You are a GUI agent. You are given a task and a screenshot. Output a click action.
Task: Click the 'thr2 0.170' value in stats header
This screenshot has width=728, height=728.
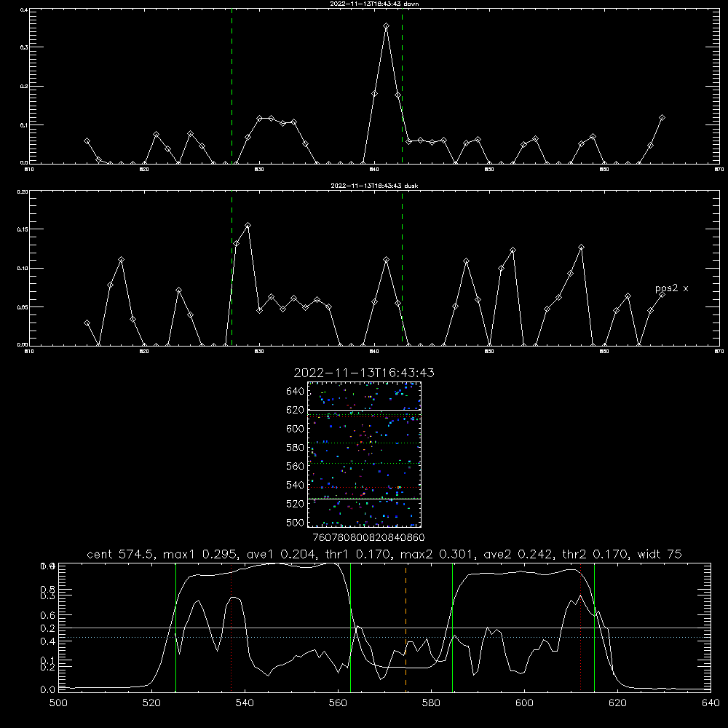[598, 554]
